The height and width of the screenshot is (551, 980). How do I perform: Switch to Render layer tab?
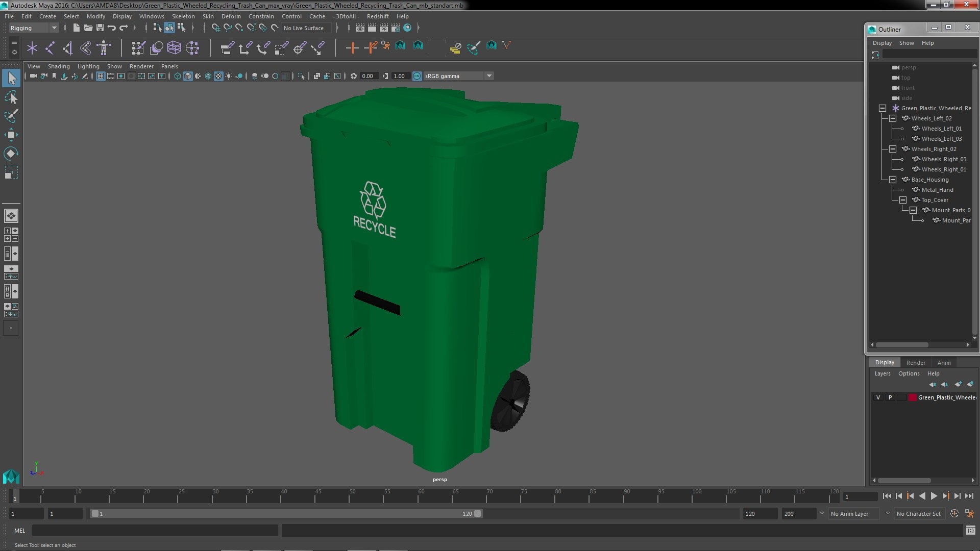tap(916, 363)
